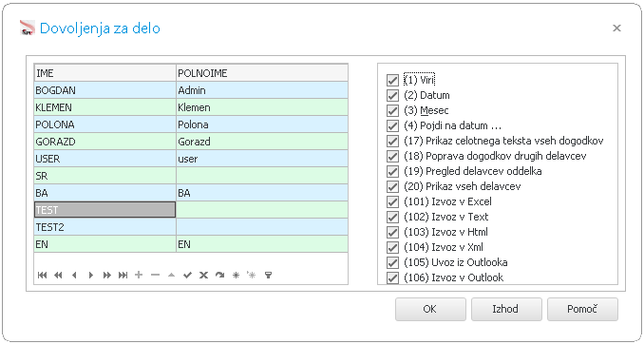
Task: Add new record with plus icon
Action: click(139, 275)
